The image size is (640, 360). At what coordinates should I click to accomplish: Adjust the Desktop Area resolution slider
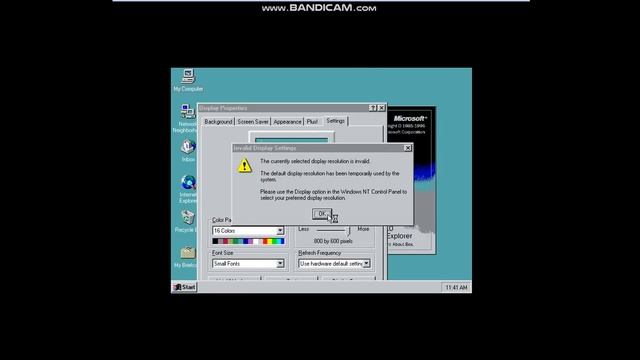[349, 231]
